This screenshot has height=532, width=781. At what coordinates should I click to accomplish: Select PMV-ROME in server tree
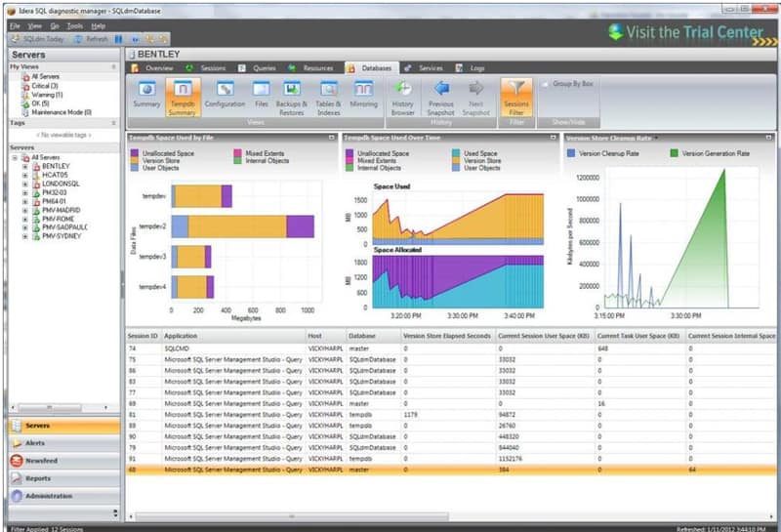click(58, 220)
